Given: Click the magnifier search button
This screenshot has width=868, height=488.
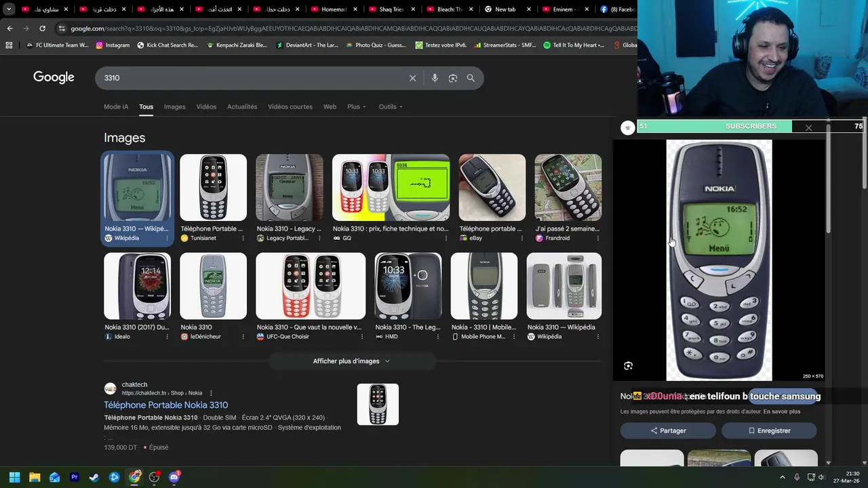Looking at the screenshot, I should 471,78.
